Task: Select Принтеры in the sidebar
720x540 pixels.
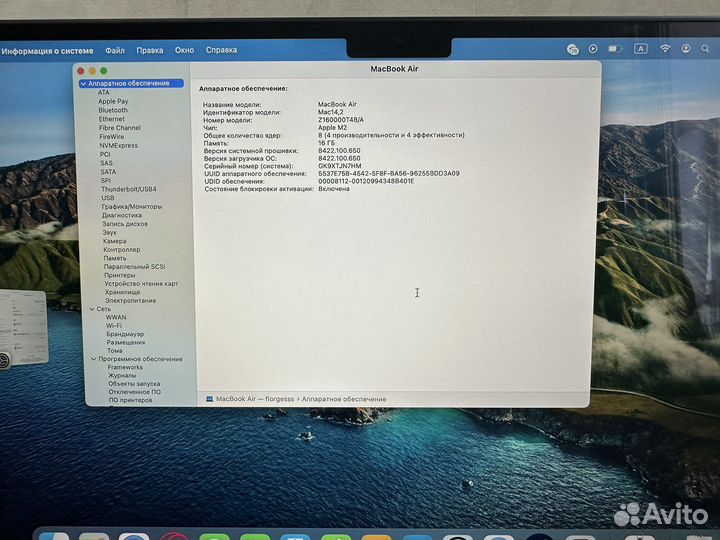Action: [x=120, y=275]
